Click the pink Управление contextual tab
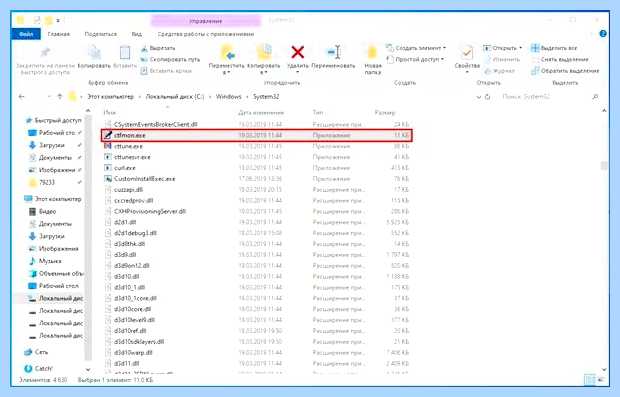Viewport: 620px width, 397px height. tap(206, 21)
